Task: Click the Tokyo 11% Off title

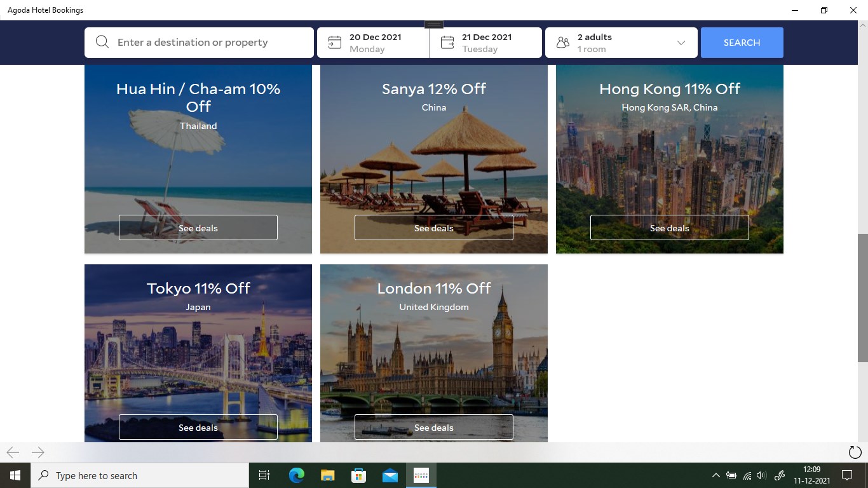Action: 198,288
